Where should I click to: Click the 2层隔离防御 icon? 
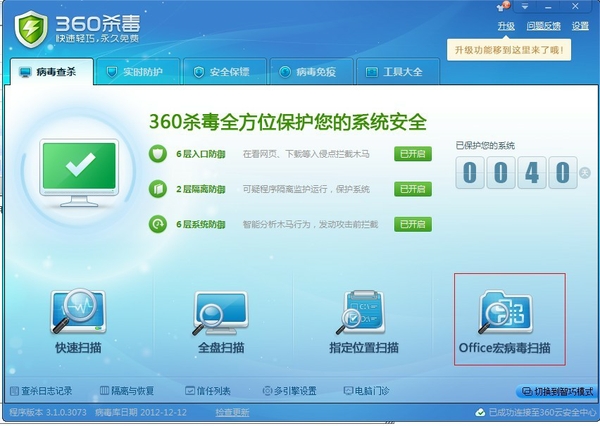click(x=158, y=189)
